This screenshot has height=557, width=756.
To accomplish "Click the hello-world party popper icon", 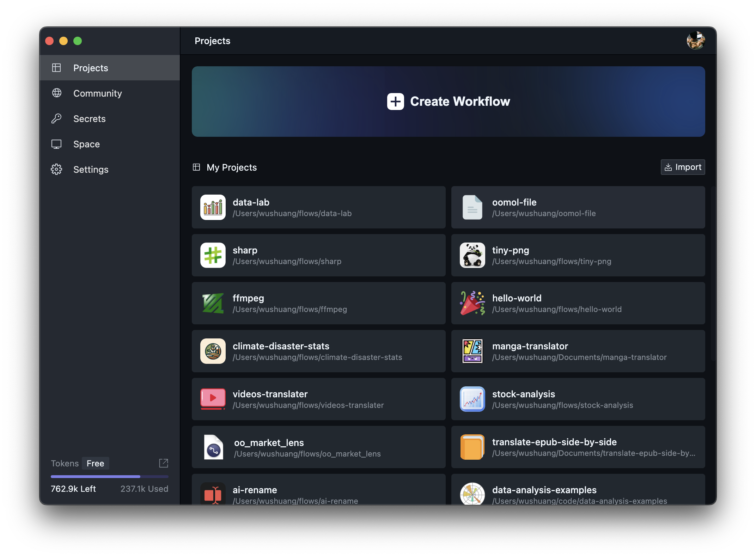I will (472, 303).
